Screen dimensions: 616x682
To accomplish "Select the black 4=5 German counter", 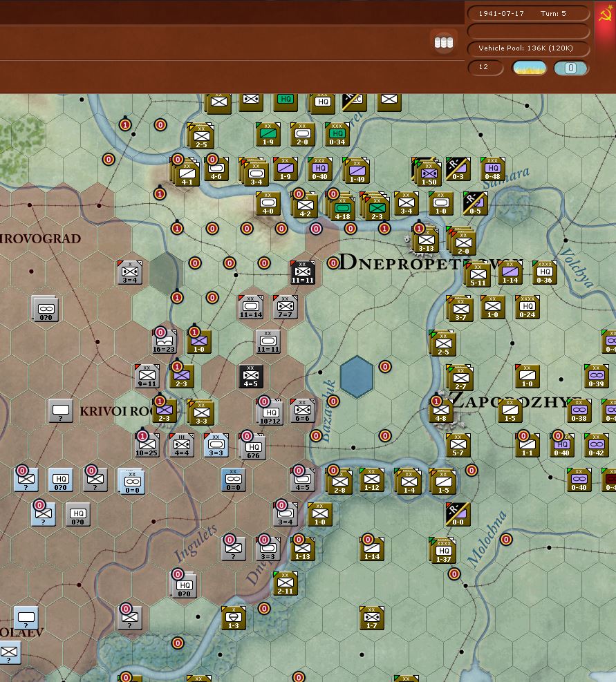I will [251, 376].
